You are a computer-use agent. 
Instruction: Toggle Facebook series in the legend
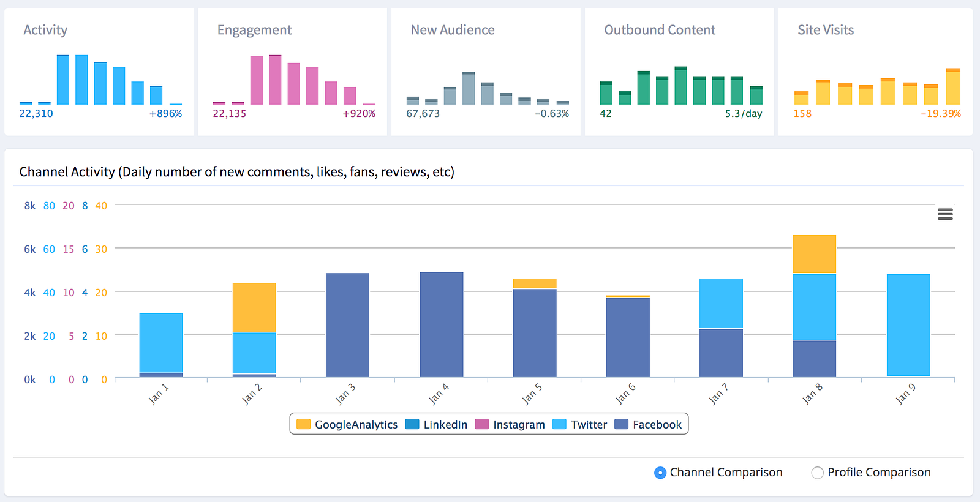click(648, 424)
